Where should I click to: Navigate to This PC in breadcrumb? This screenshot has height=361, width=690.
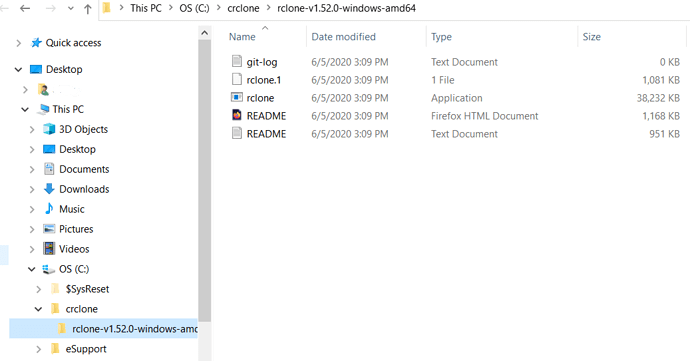pos(146,8)
